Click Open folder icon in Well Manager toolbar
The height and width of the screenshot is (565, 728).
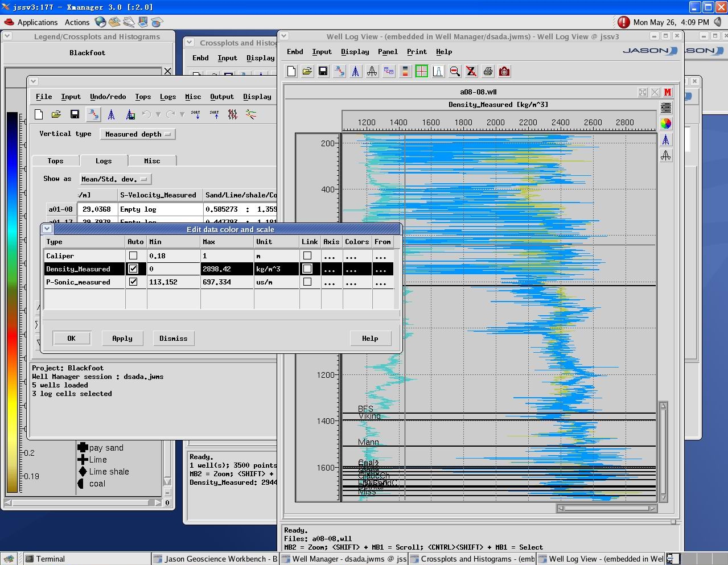(x=56, y=114)
